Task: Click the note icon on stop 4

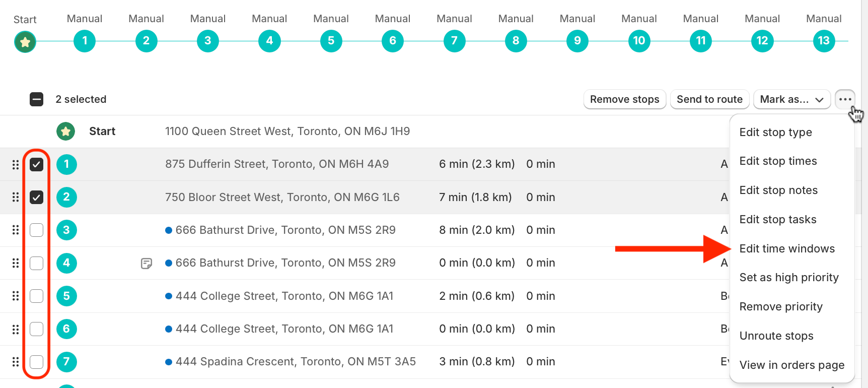Action: click(147, 263)
